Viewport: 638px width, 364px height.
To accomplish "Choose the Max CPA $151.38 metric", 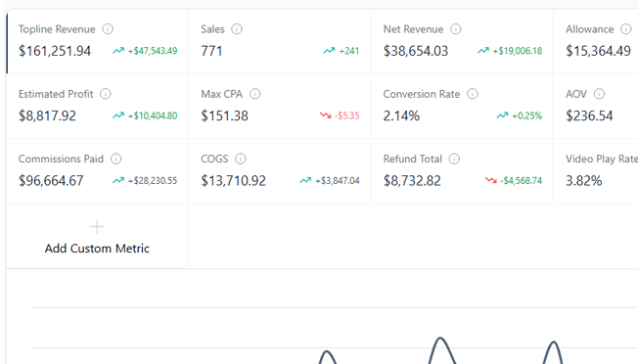I will coord(224,115).
